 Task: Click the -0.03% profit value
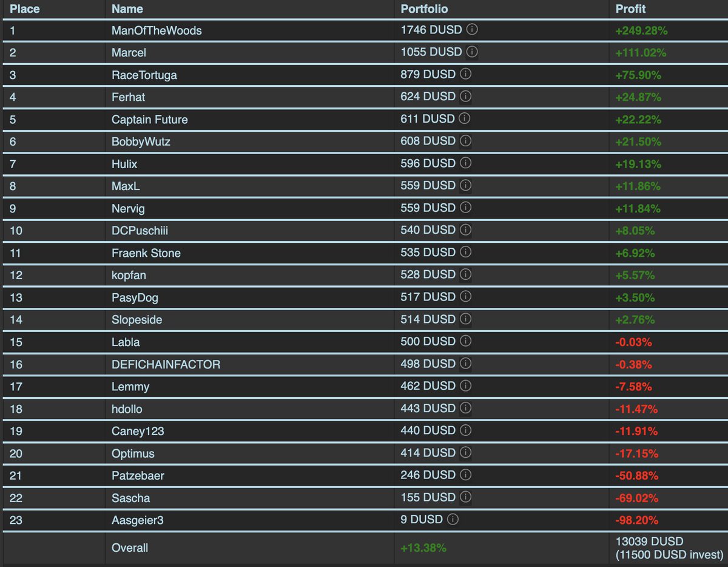coord(633,342)
